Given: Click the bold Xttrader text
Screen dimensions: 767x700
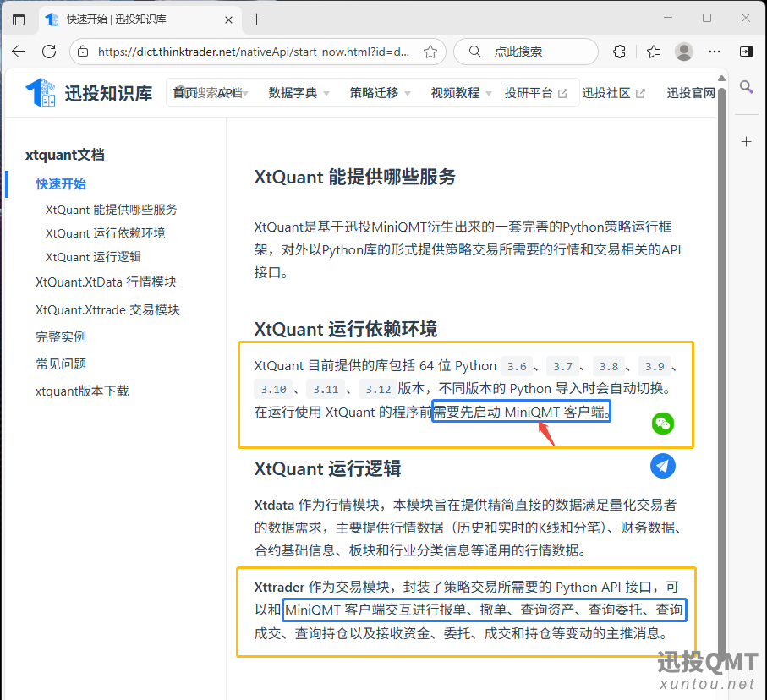Looking at the screenshot, I should click(279, 587).
